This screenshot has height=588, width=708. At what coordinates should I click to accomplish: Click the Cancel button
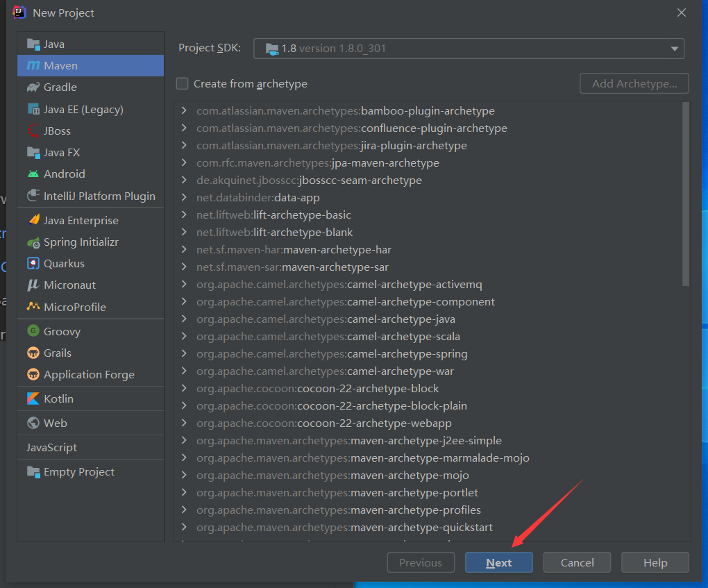pyautogui.click(x=577, y=563)
